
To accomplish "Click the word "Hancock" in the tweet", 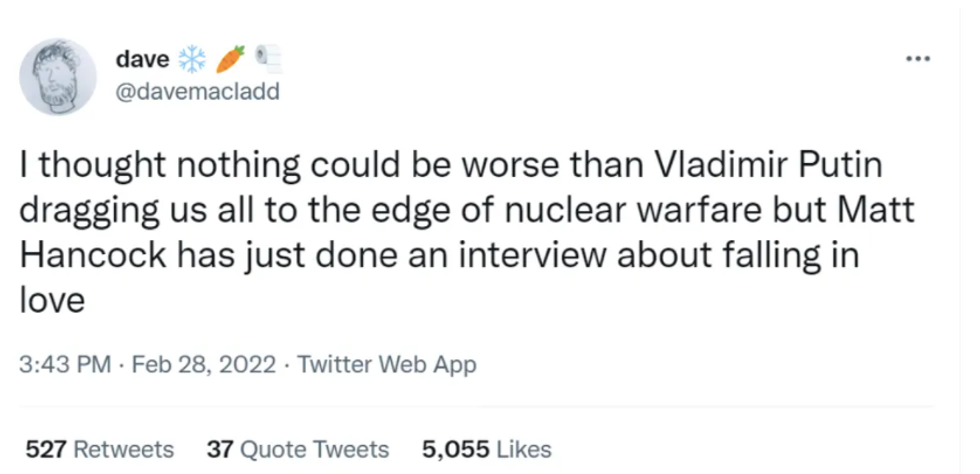I will (x=92, y=255).
